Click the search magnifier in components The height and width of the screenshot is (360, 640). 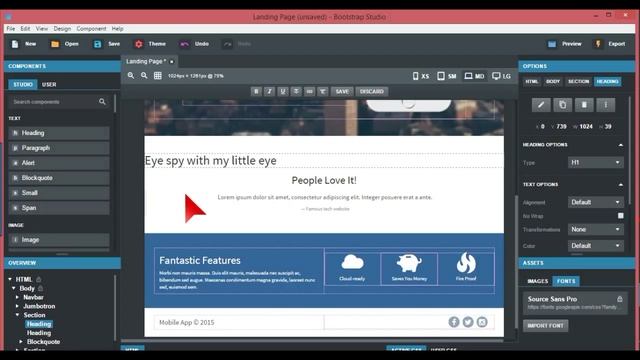pyautogui.click(x=102, y=102)
